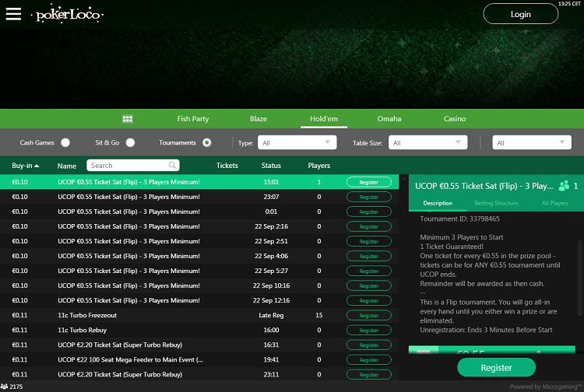
Task: Open the Type dropdown
Action: point(296,142)
